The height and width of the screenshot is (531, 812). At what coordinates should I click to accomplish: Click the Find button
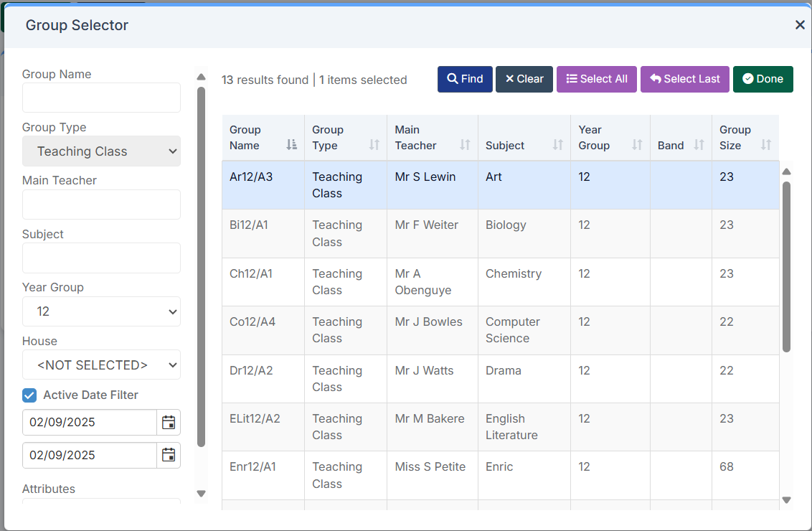[x=465, y=79]
